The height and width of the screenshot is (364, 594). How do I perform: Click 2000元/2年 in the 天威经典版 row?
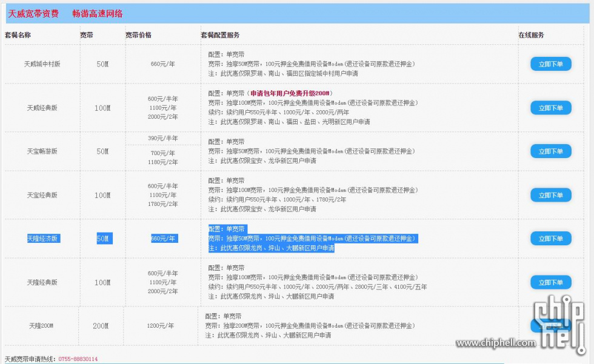click(163, 117)
